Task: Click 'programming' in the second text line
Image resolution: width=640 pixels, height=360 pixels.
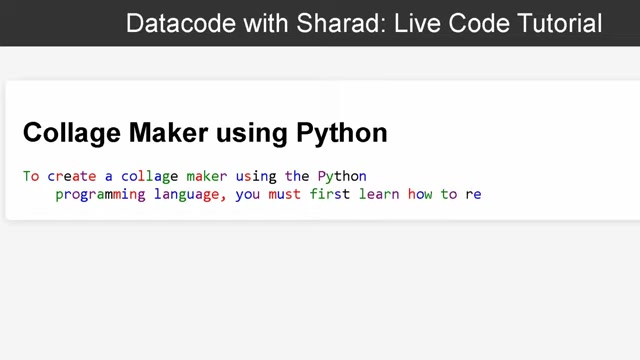Action: (x=100, y=195)
